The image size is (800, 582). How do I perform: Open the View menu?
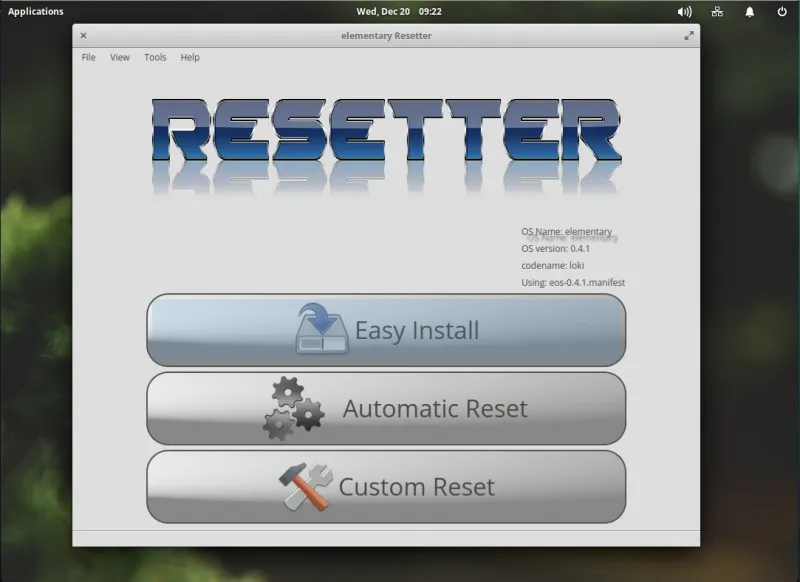coord(119,57)
